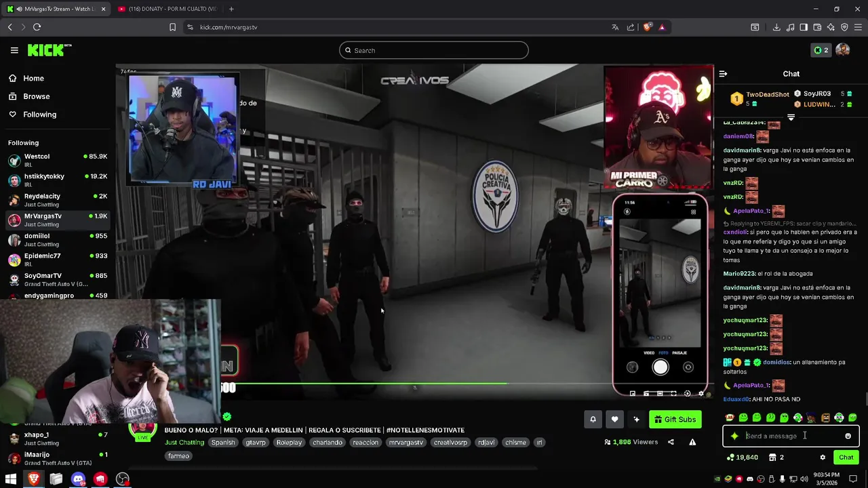
Task: Report the stream with the warning triangle icon
Action: pos(692,442)
